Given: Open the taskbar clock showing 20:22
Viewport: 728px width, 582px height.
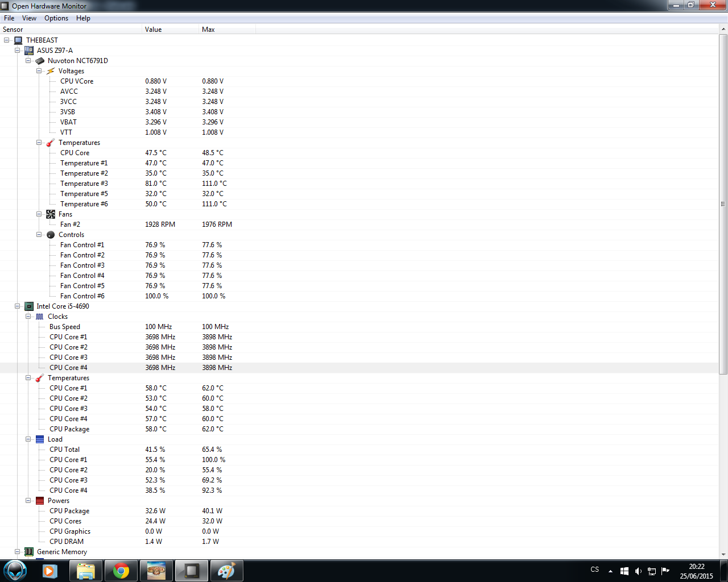Looking at the screenshot, I should [696, 571].
